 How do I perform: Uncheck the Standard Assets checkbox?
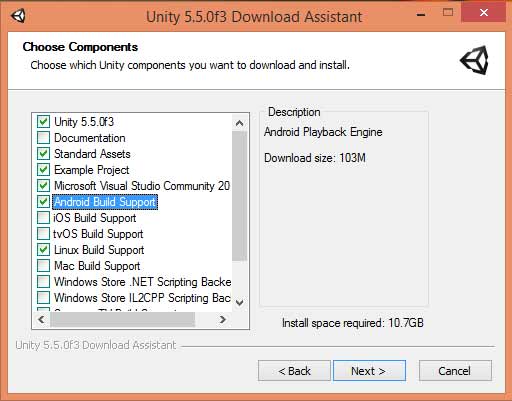tap(43, 154)
